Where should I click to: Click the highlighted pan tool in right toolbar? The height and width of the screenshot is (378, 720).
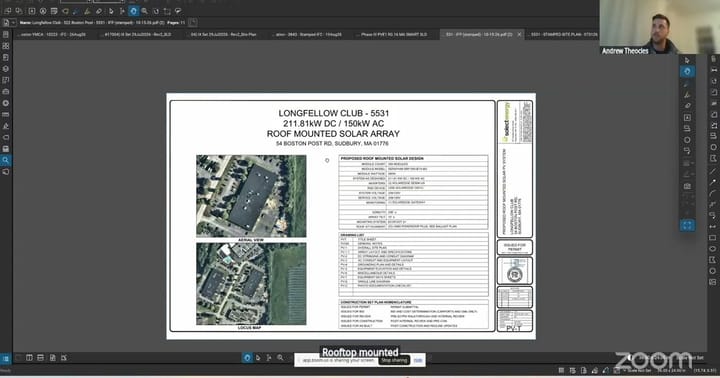687,71
